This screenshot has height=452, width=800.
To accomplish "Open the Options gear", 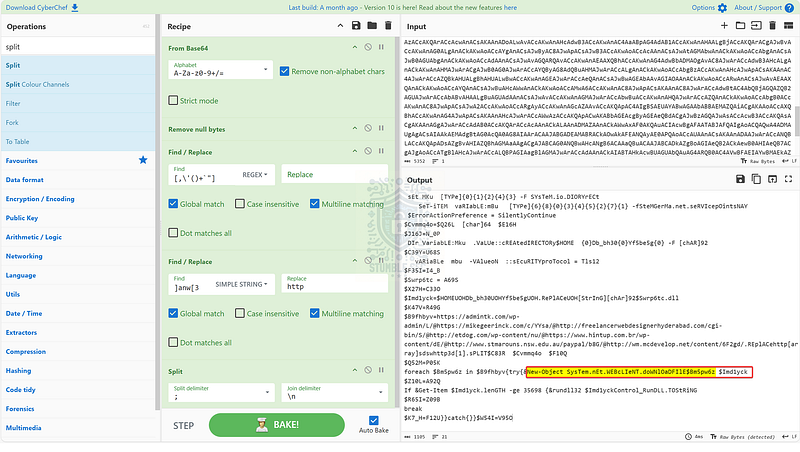I will tap(709, 8).
